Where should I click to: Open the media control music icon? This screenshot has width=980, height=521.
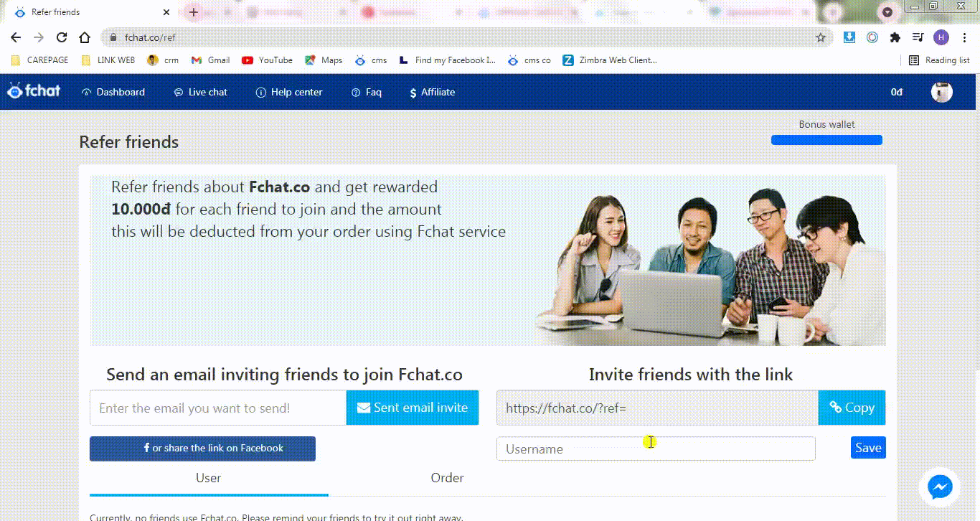[918, 37]
